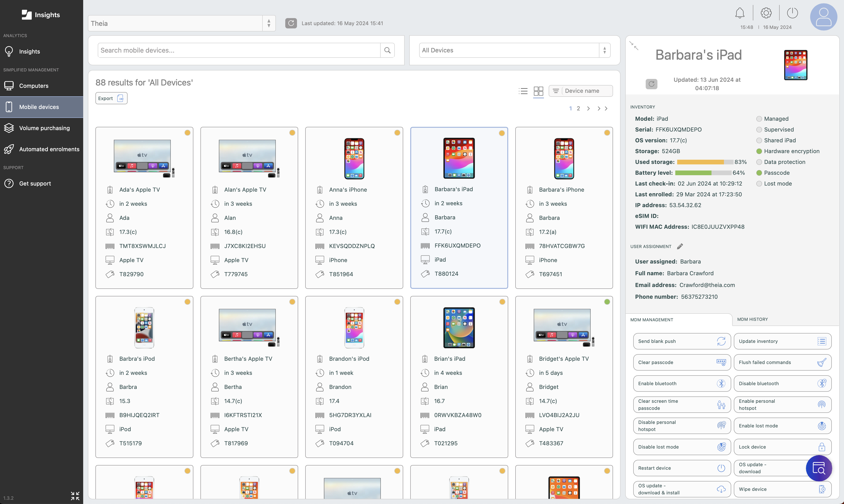
Task: Open the All Devices filter dropdown
Action: tap(514, 50)
